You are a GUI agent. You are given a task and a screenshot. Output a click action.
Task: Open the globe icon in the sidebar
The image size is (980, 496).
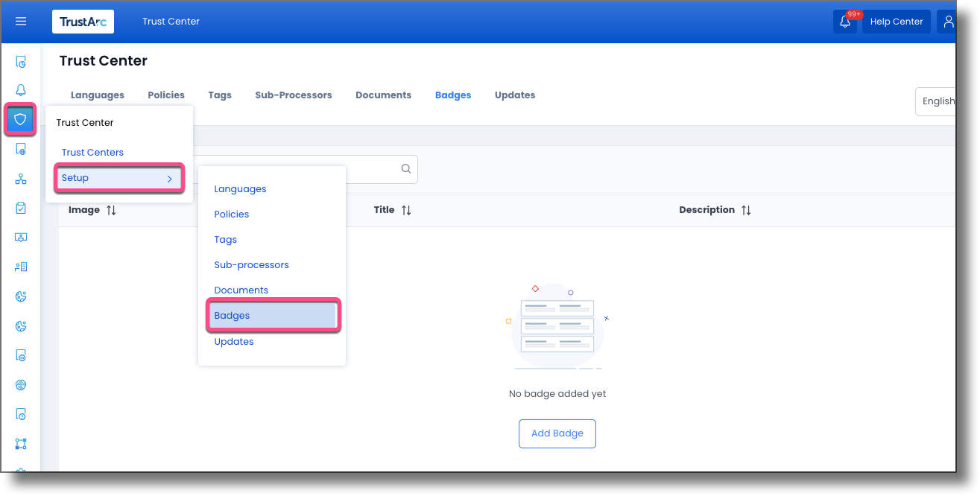click(20, 384)
